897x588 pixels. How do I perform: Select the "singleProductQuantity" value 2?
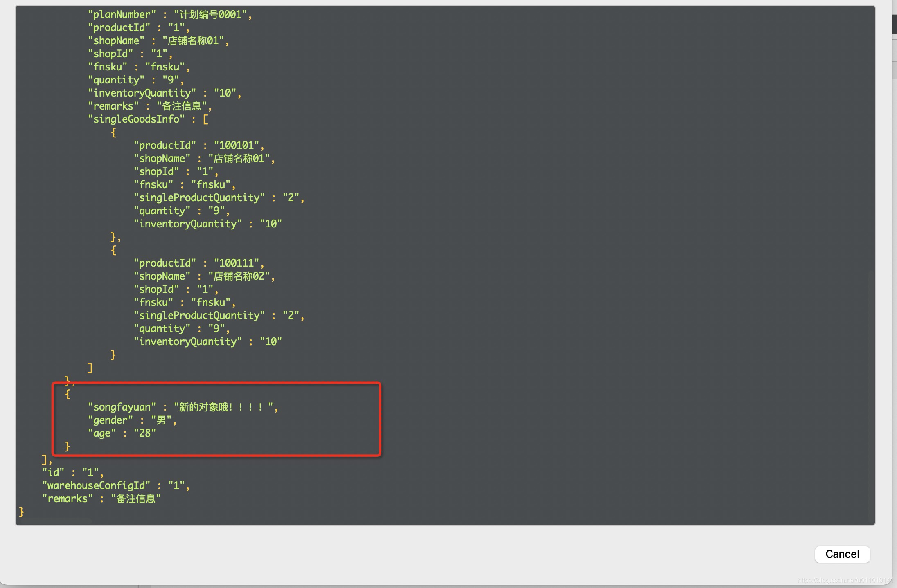point(293,197)
